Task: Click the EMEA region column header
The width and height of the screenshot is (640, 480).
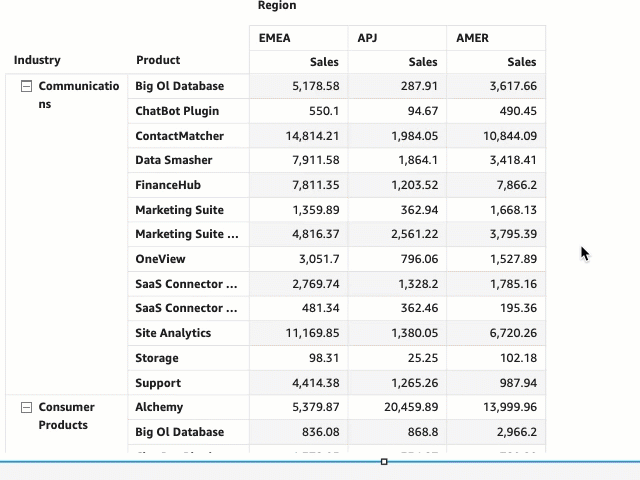Action: [x=275, y=38]
